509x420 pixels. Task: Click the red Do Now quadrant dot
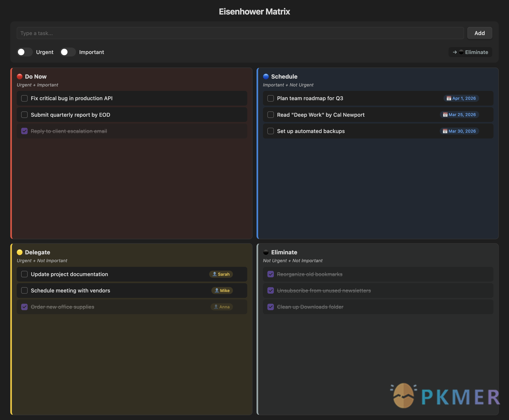click(x=20, y=76)
